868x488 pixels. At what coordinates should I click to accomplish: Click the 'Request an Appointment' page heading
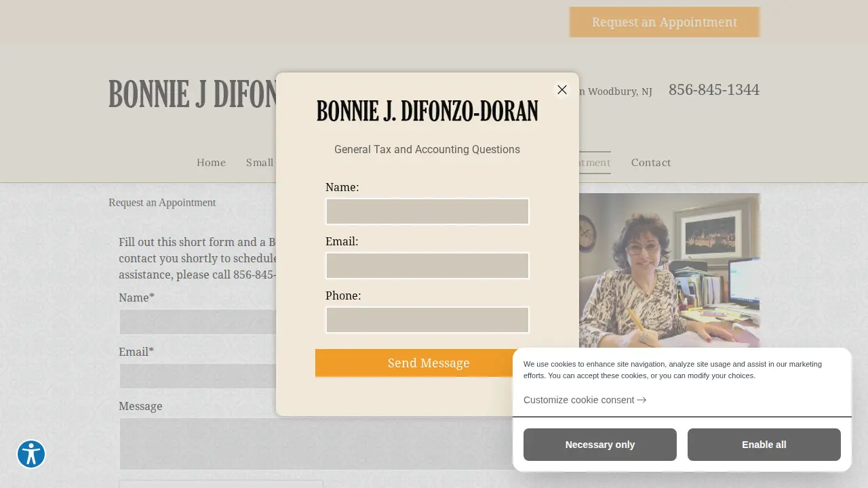coord(162,203)
